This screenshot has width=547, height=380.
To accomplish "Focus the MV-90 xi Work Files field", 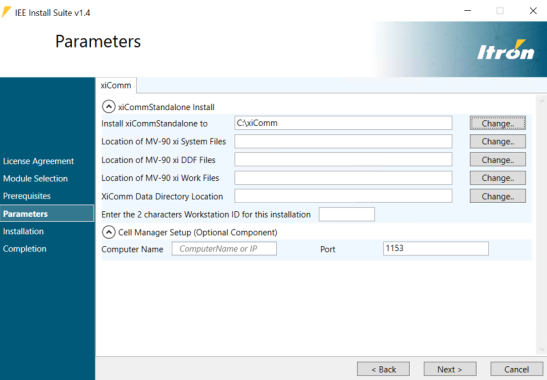I will [x=343, y=178].
